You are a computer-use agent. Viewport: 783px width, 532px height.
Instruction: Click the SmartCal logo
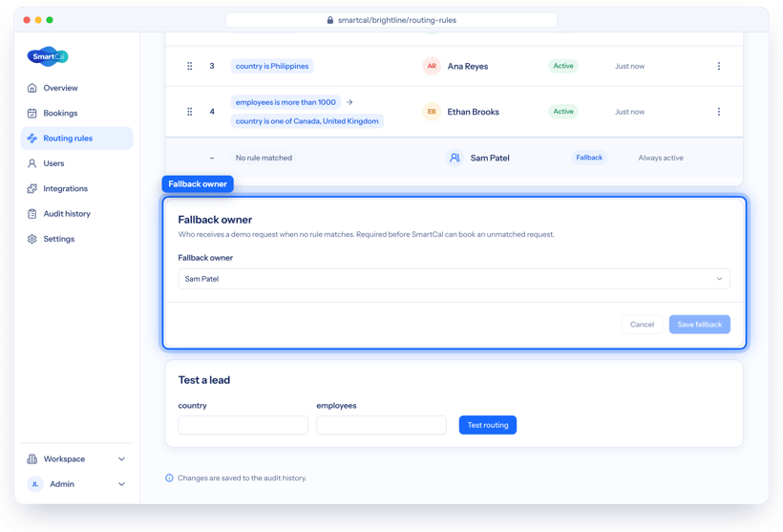click(x=48, y=56)
